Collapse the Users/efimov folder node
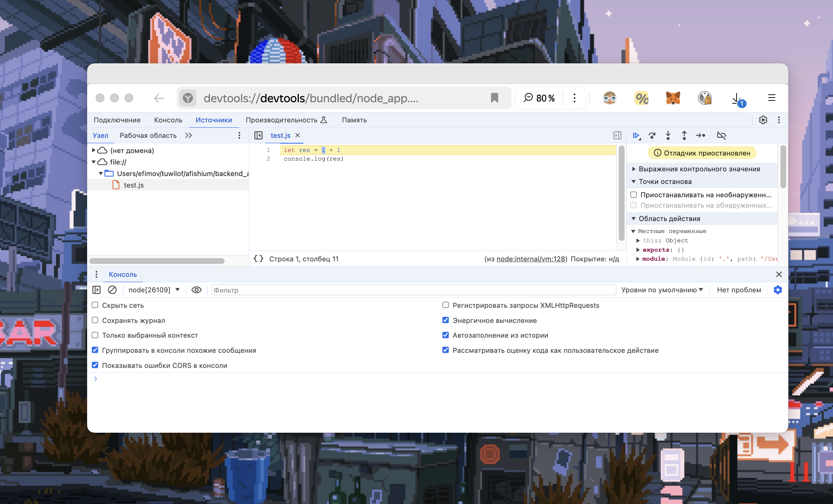The image size is (833, 504). coord(101,174)
